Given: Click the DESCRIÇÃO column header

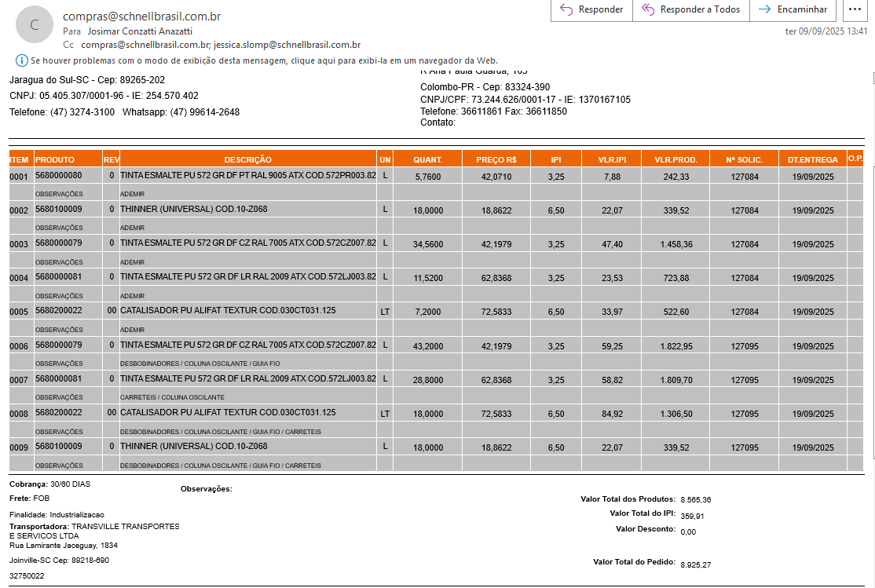Looking at the screenshot, I should (x=247, y=159).
